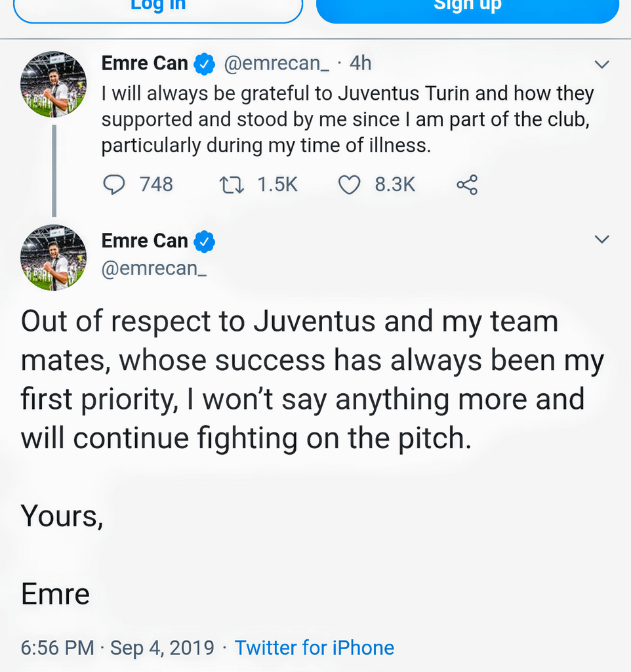Expand options chevron on the main tweet
The image size is (631, 672).
click(x=601, y=240)
